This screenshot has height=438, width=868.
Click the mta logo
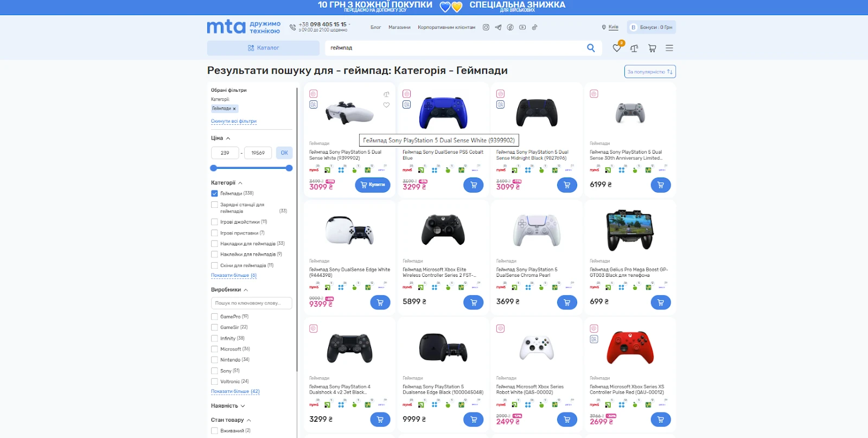tap(226, 27)
